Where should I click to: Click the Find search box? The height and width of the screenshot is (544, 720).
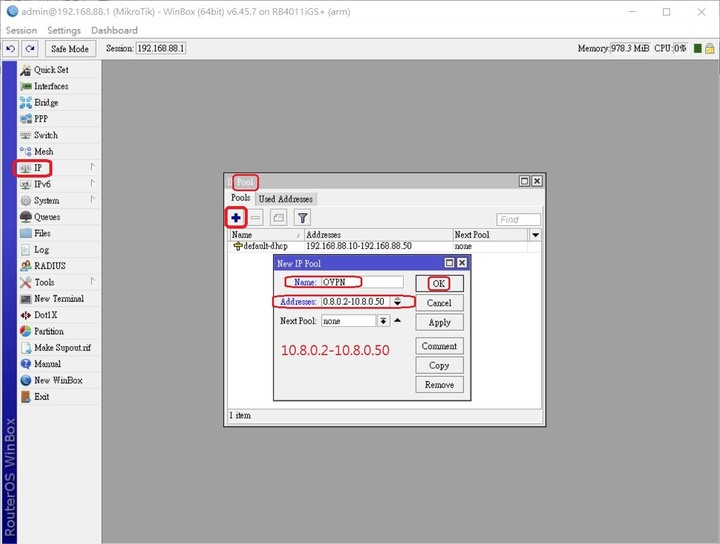click(x=518, y=220)
